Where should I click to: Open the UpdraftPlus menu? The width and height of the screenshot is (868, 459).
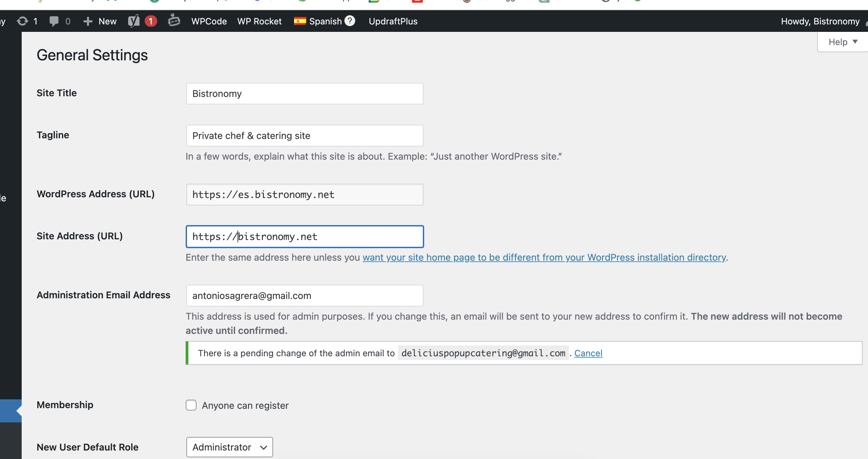click(x=393, y=21)
